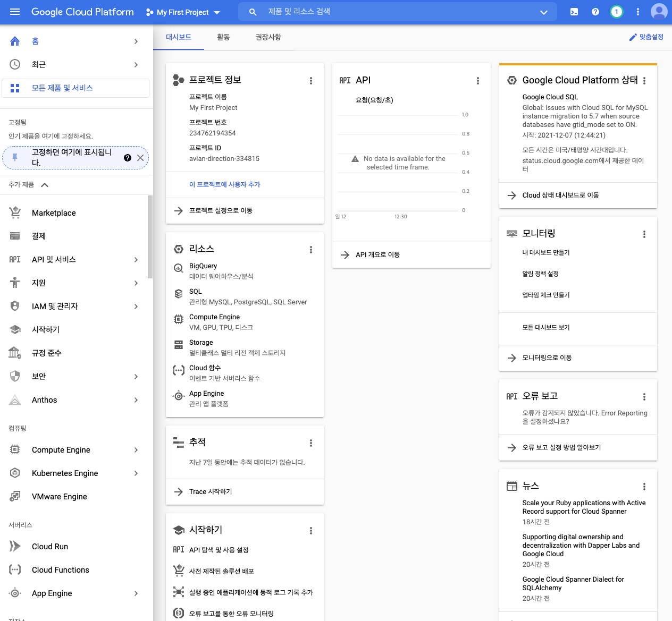
Task: Open the help question mark icon
Action: pos(595,12)
